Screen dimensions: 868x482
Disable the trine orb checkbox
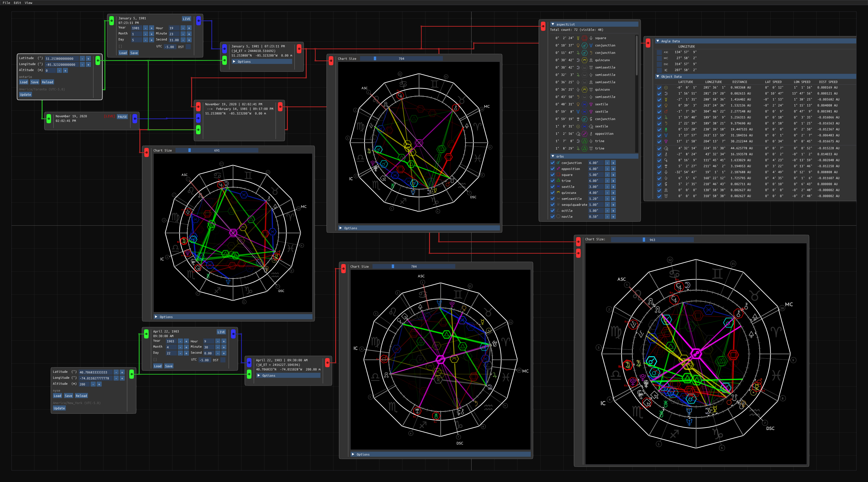coord(553,181)
